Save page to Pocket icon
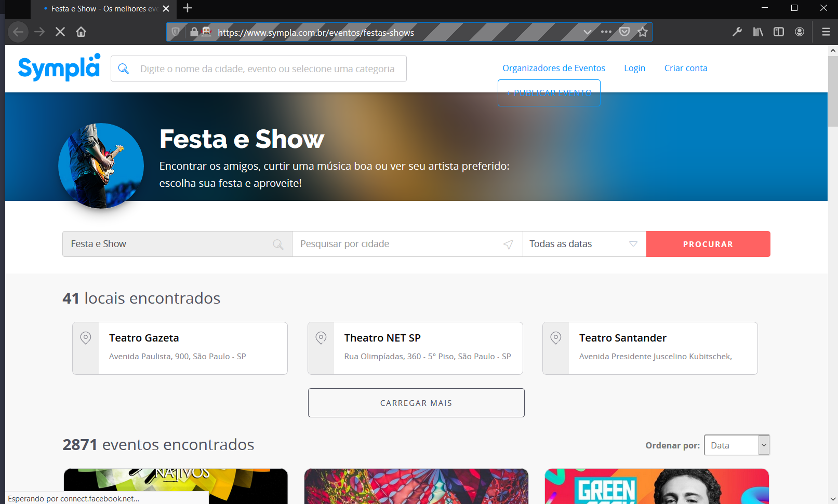Viewport: 838px width, 504px height. [x=624, y=32]
